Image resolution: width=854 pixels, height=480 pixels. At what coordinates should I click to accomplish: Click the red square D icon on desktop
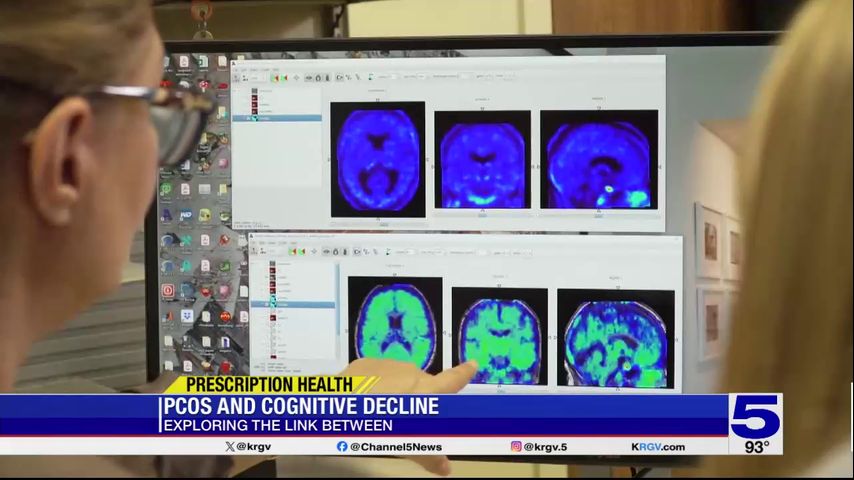tap(168, 291)
